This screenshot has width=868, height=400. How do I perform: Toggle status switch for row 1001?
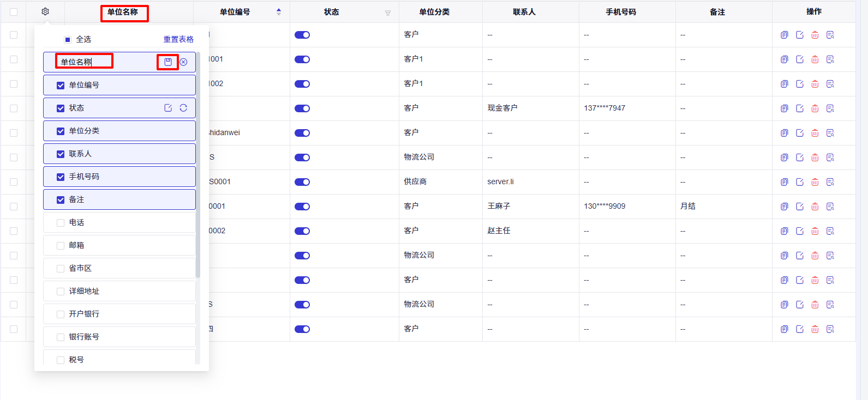pos(302,59)
